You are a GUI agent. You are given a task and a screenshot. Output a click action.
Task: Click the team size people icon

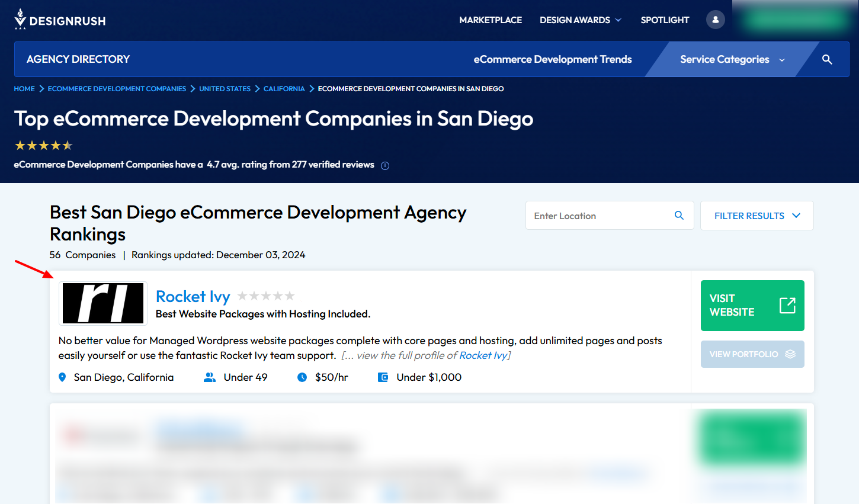(x=210, y=377)
